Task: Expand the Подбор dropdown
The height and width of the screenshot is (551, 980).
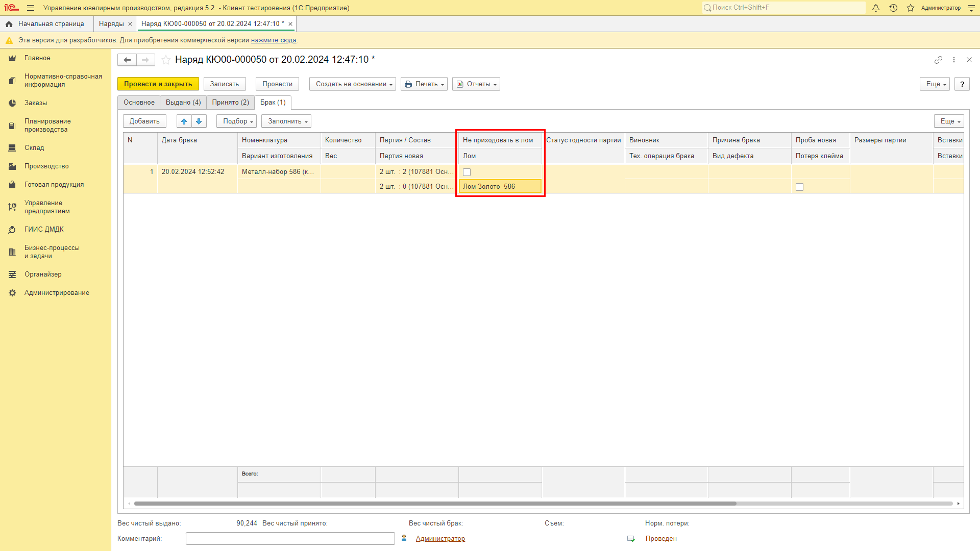Action: point(236,121)
